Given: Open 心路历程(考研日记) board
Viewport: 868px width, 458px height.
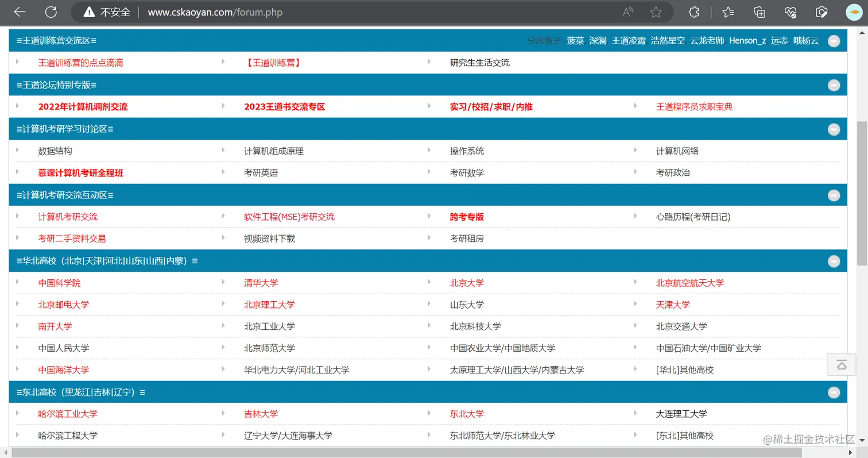Looking at the screenshot, I should point(693,217).
